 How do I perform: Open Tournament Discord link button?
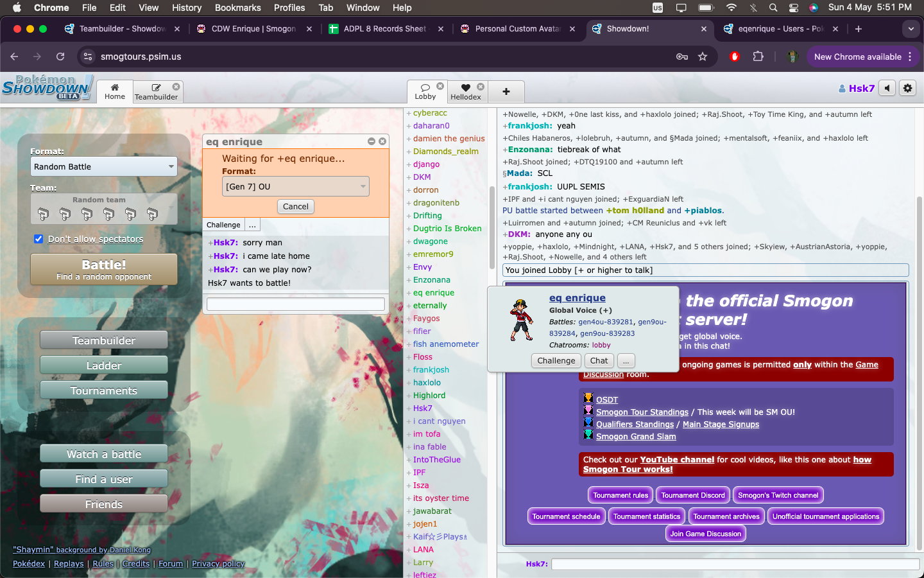click(693, 495)
